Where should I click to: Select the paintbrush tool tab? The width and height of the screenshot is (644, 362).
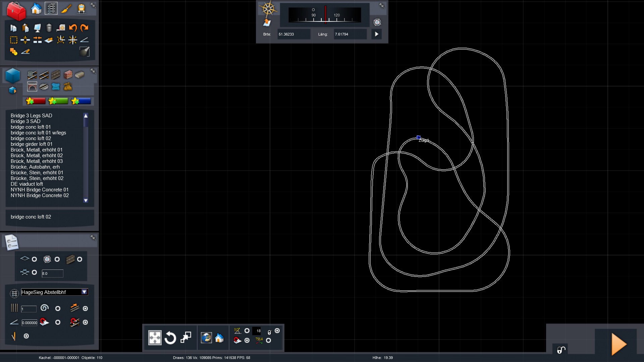[66, 9]
